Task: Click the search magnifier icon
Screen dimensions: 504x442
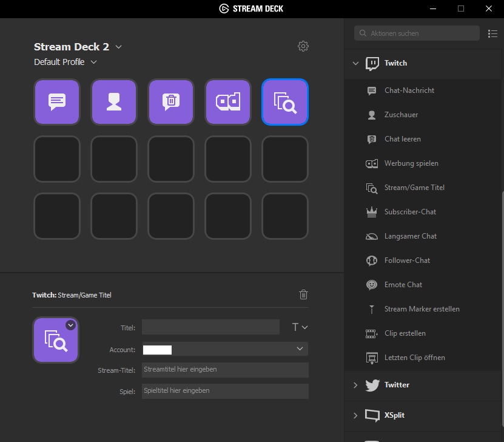Action: (363, 33)
